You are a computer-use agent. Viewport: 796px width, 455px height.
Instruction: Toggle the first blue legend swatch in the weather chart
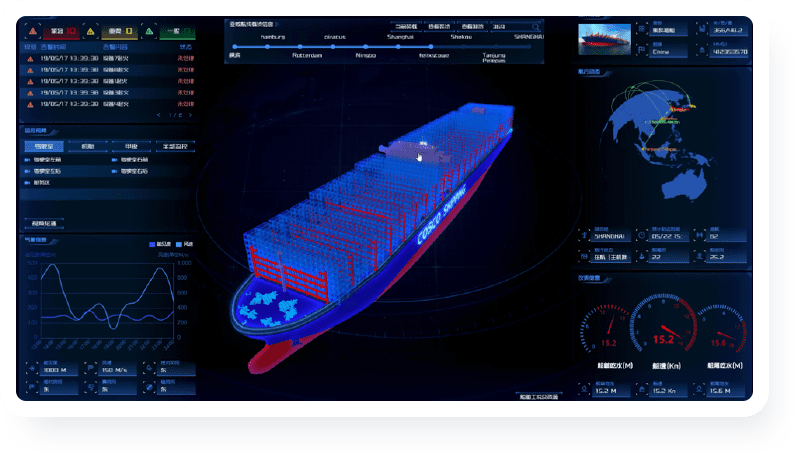(x=152, y=244)
